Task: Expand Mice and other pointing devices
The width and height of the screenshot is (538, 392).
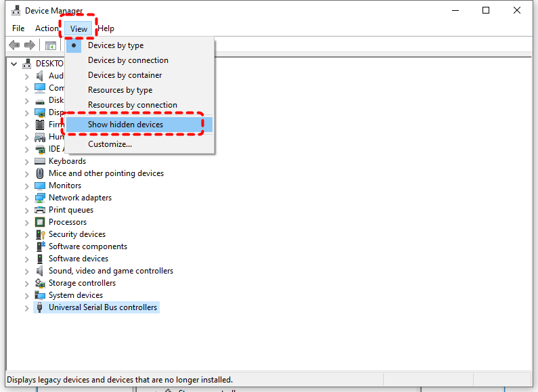Action: [x=27, y=174]
